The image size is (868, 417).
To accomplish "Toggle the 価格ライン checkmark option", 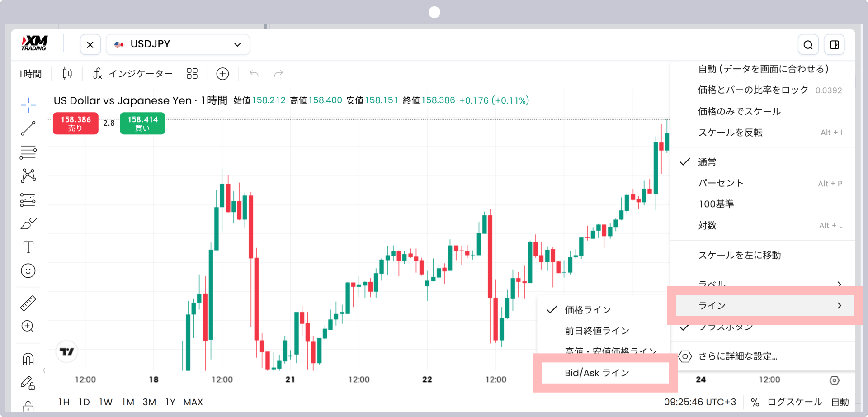I will tap(603, 310).
